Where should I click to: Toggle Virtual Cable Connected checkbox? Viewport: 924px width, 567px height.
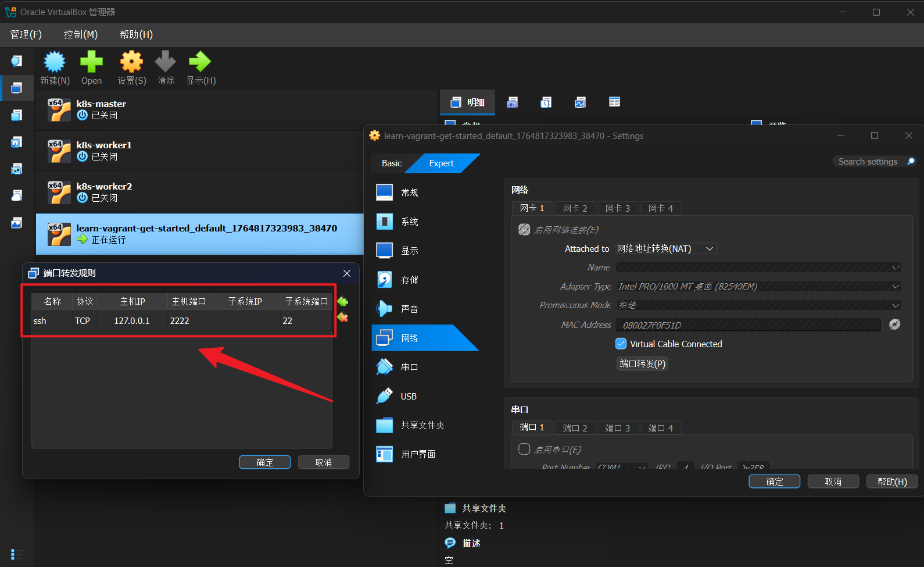(621, 344)
